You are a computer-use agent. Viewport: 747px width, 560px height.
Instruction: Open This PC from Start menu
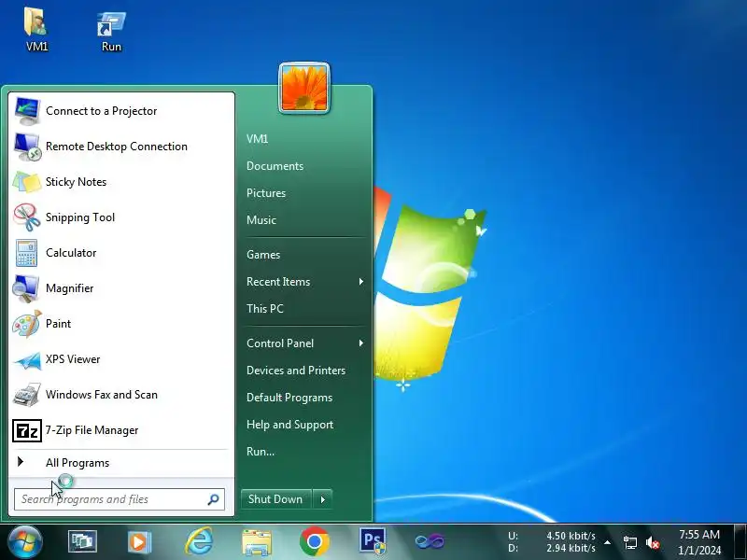click(x=265, y=309)
